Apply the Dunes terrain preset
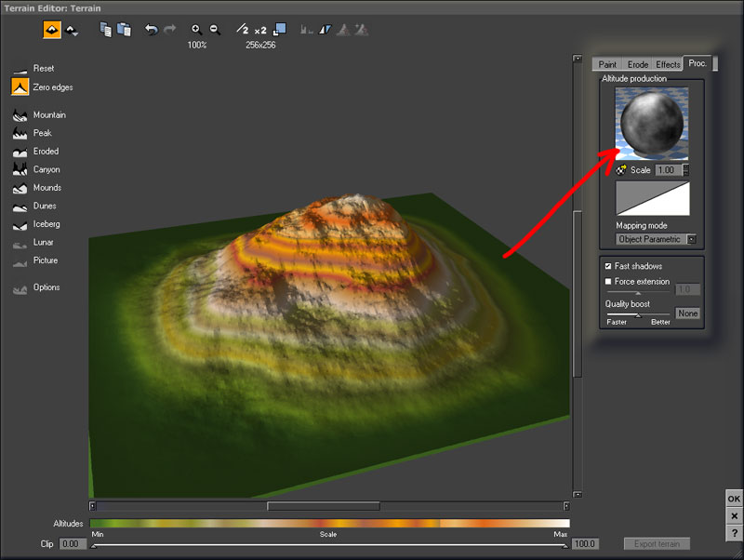The width and height of the screenshot is (744, 560). click(20, 206)
